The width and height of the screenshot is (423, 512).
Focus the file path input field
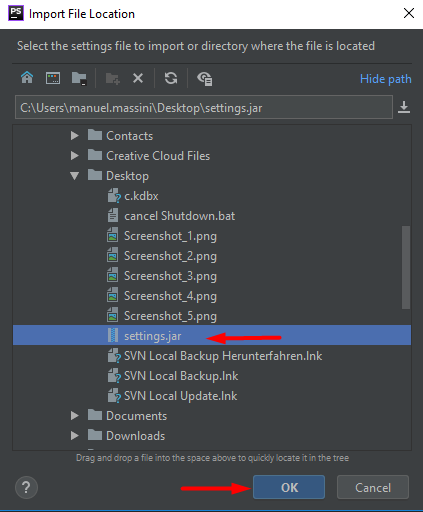point(204,107)
